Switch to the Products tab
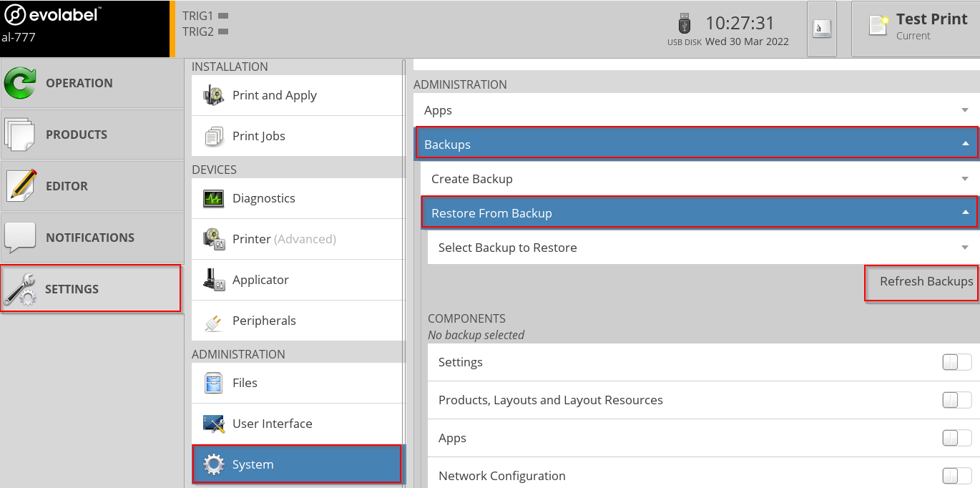The height and width of the screenshot is (488, 980). coord(92,135)
